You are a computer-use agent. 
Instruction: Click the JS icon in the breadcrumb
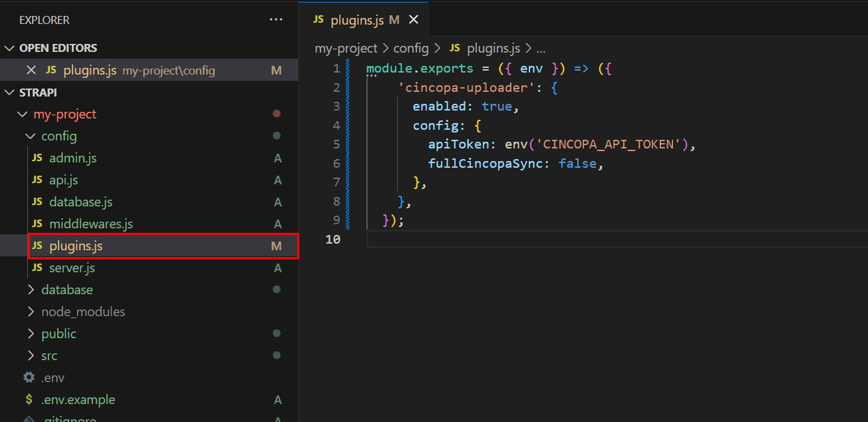point(455,48)
